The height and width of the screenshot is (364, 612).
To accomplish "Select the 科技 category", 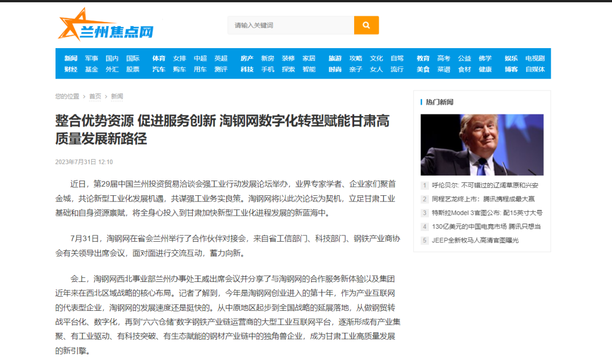I will coord(247,70).
